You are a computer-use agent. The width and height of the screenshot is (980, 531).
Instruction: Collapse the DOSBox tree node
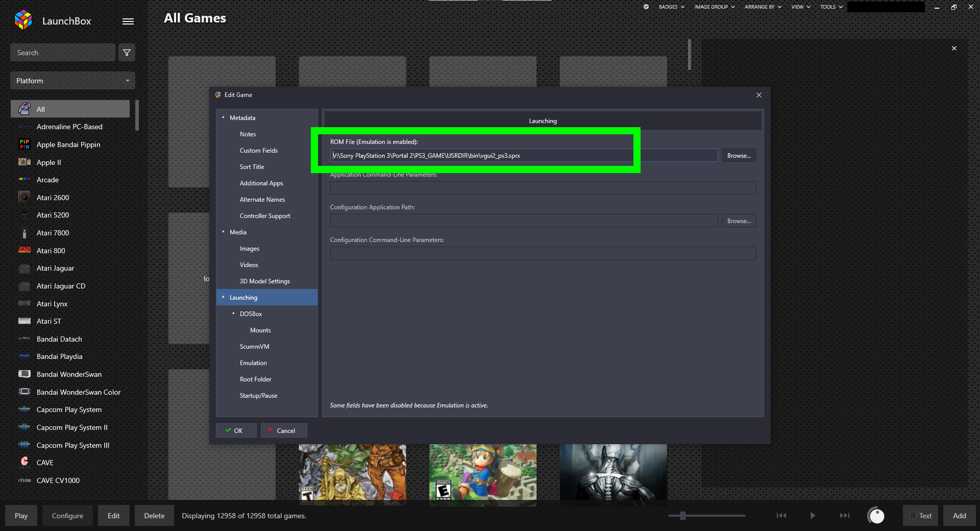(x=233, y=313)
